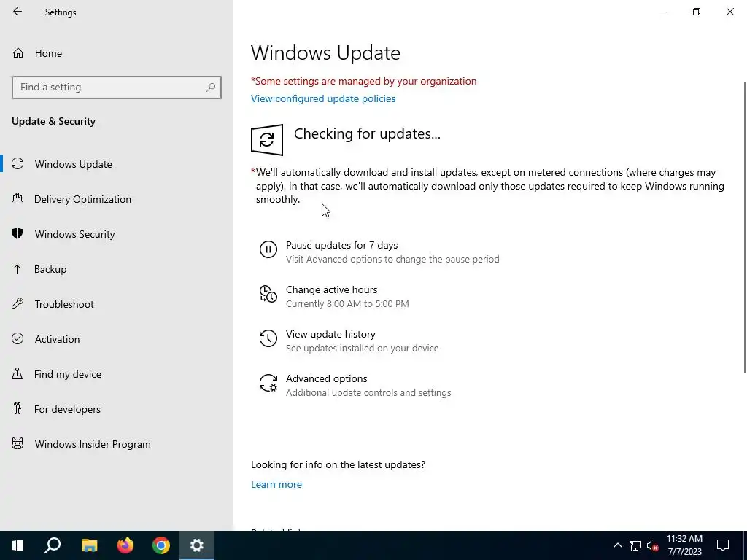Click the vertical scrollbar of the update page

point(744,227)
